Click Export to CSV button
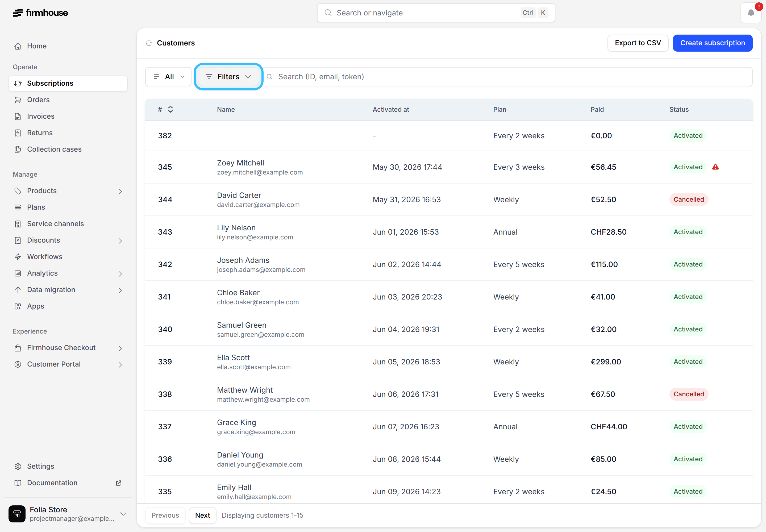766x532 pixels. (x=638, y=43)
